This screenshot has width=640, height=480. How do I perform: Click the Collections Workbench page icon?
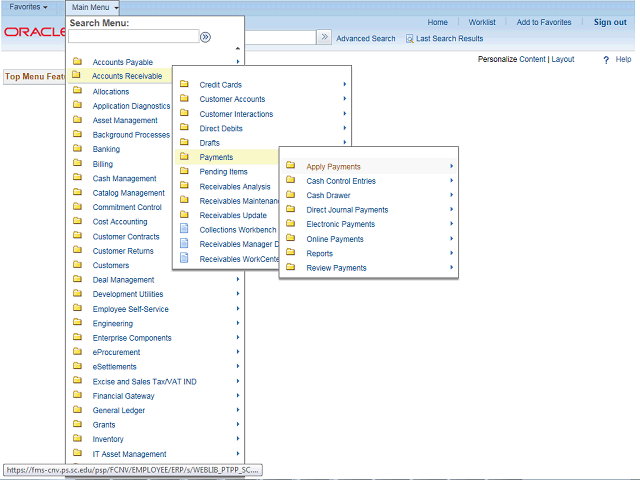point(183,230)
